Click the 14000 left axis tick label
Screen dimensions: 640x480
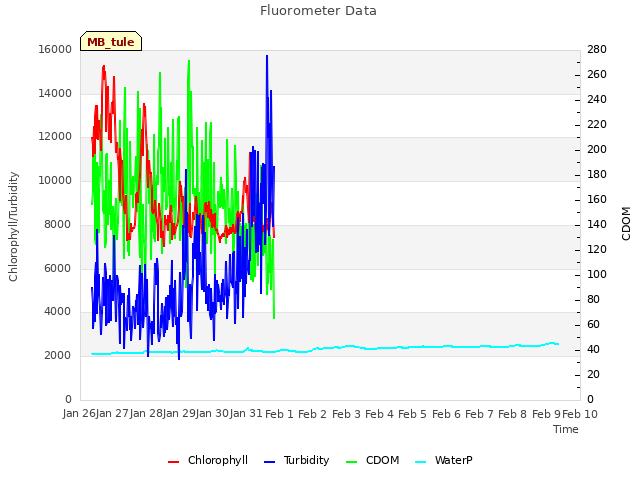click(x=55, y=93)
